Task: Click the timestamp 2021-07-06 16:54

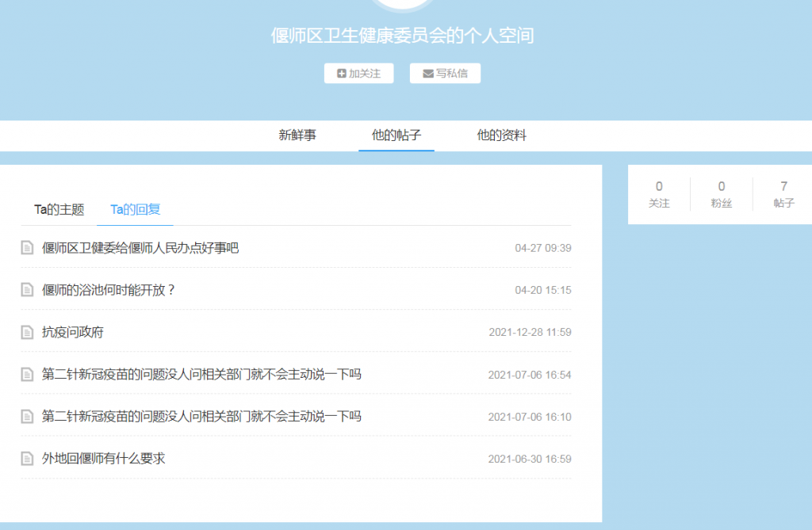Action: [x=530, y=375]
